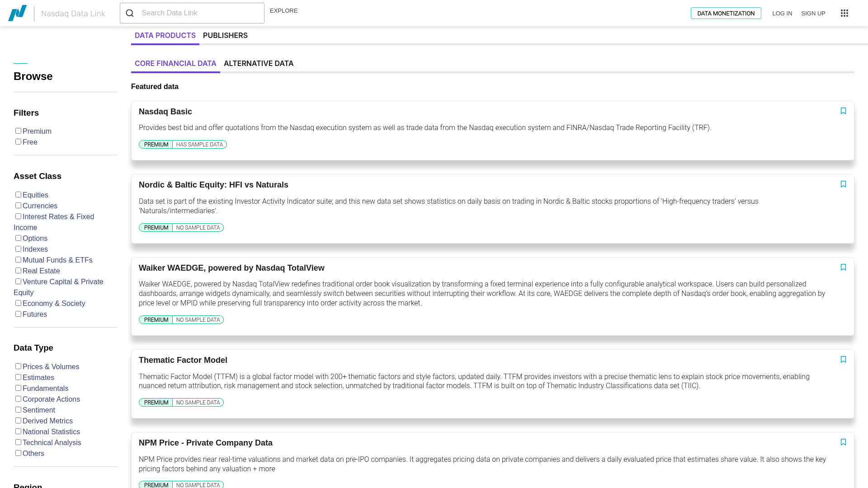The image size is (868, 488).
Task: Bookmark Nordic & Baltic Equity dataset
Action: (843, 184)
